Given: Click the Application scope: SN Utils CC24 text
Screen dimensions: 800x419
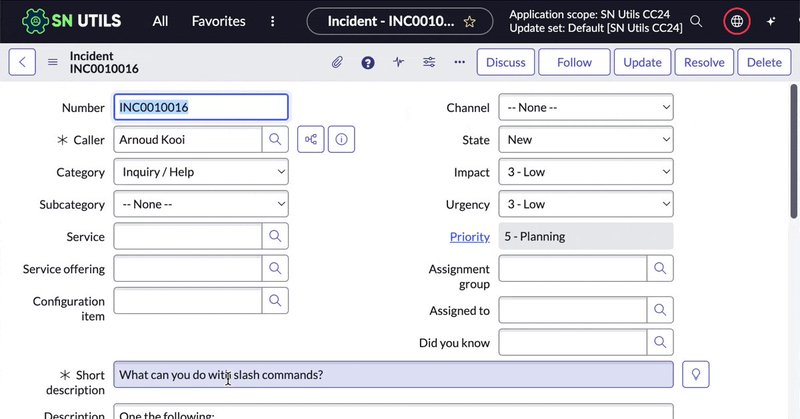Looking at the screenshot, I should 589,14.
